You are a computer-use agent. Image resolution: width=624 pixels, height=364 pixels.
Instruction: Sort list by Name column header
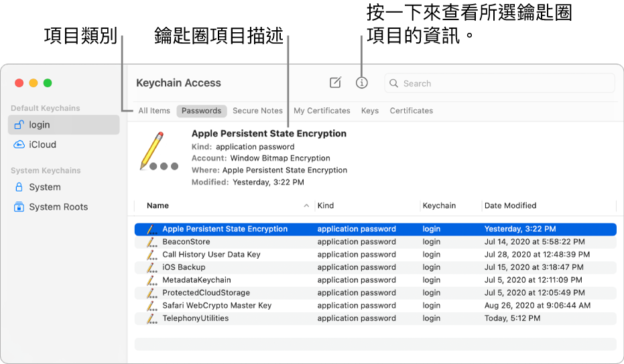point(158,206)
